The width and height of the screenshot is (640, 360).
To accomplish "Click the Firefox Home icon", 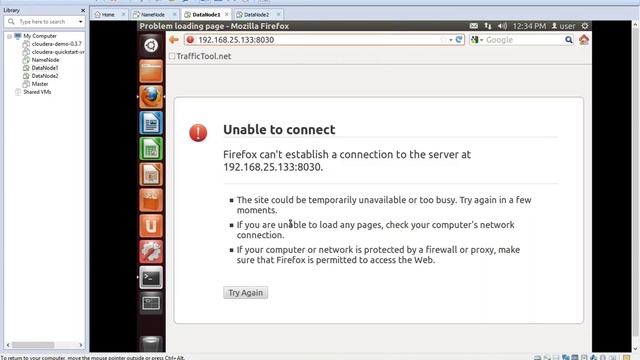I will coord(584,40).
